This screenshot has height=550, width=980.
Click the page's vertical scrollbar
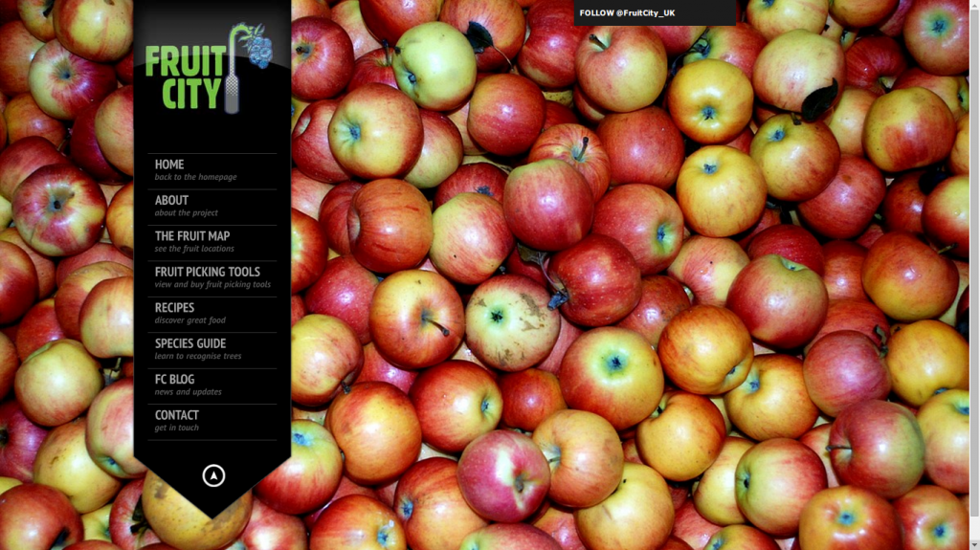[974, 275]
